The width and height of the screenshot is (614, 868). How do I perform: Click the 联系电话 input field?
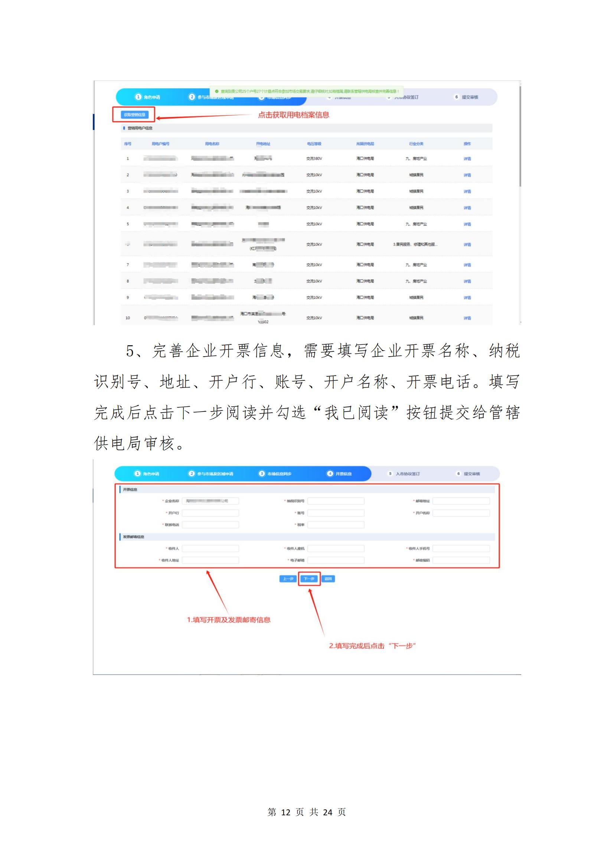click(210, 525)
